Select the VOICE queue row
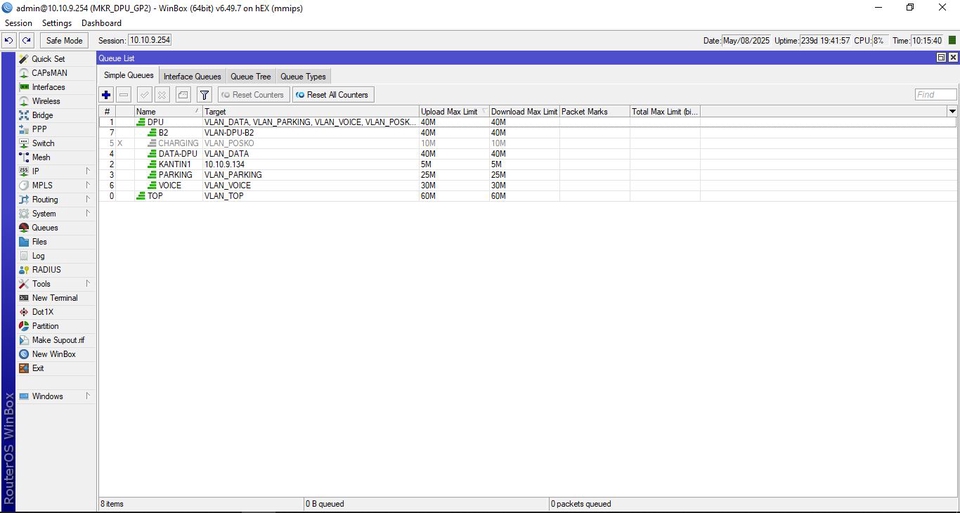Image resolution: width=960 pixels, height=513 pixels. 527,185
